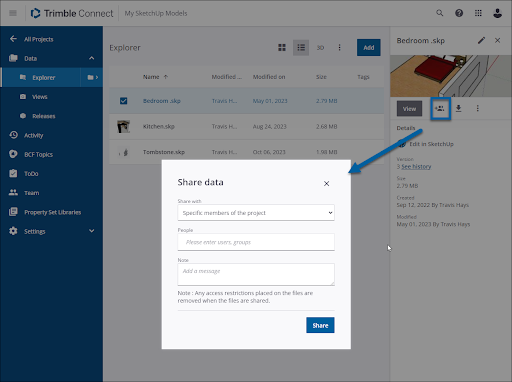The height and width of the screenshot is (382, 512).
Task: Click the Add button
Action: 369,47
